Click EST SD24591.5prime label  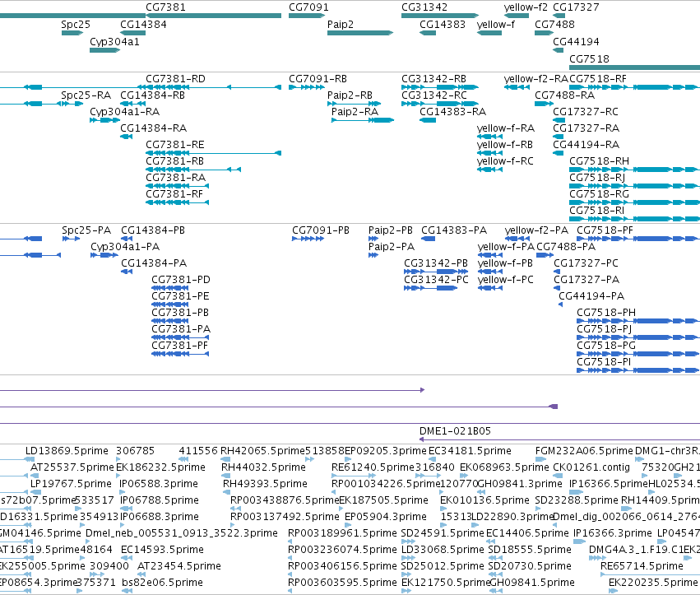[443, 533]
